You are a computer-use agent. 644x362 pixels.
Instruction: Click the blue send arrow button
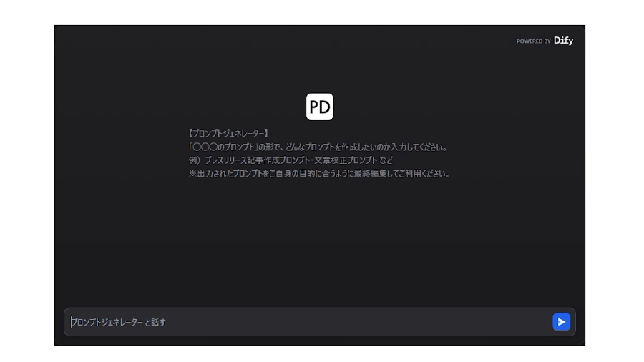[x=561, y=322]
